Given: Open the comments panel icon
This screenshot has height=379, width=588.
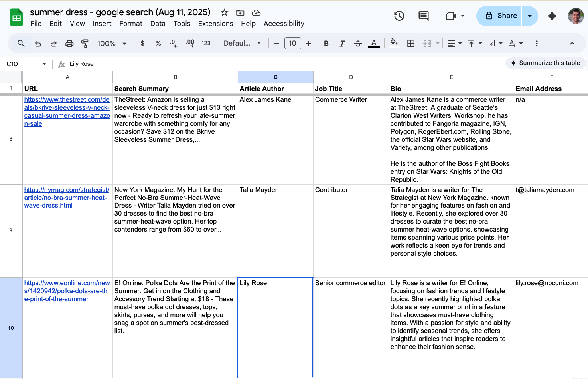Looking at the screenshot, I should click(x=423, y=16).
